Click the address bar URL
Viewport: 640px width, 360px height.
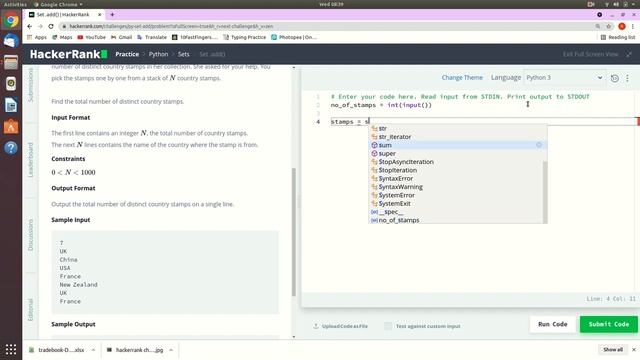point(171,26)
